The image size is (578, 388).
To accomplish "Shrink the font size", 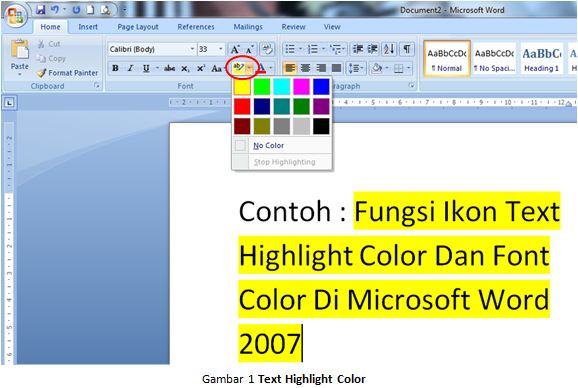I will pyautogui.click(x=250, y=49).
